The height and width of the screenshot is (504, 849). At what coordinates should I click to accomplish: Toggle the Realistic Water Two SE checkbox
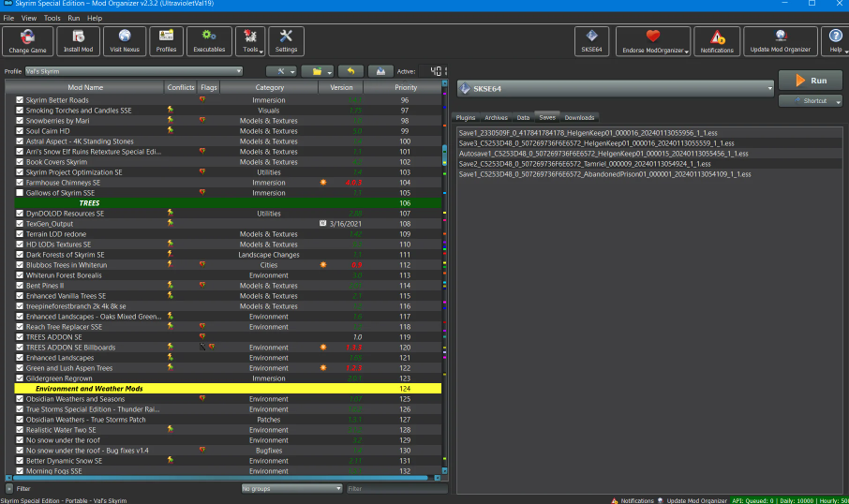tap(20, 430)
